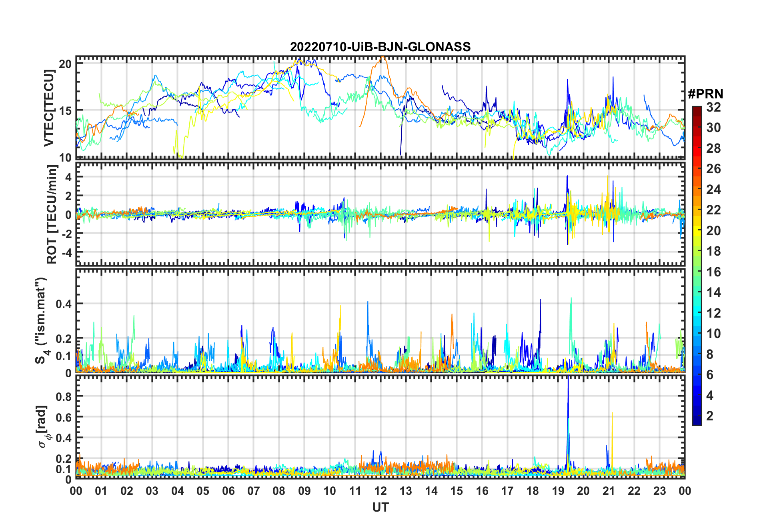Click the PRN colorbar's dark blue end
The width and height of the screenshot is (761, 532).
coord(697,421)
